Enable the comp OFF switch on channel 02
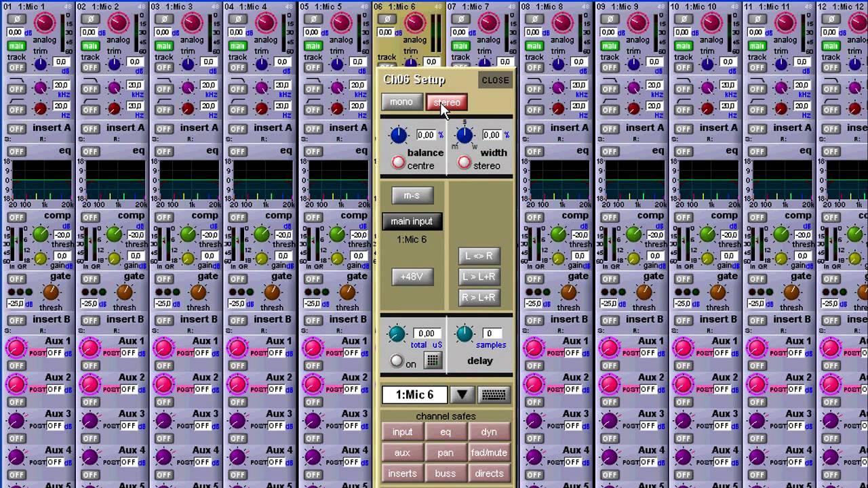 point(90,218)
